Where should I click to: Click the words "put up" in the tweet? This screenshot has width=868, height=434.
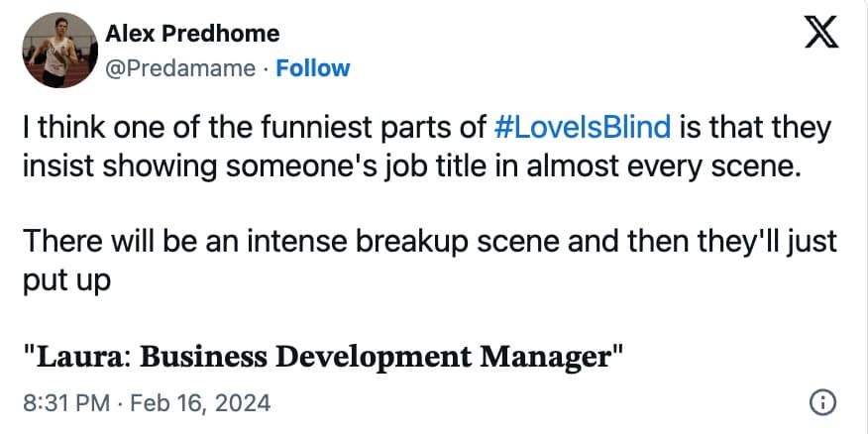68,276
